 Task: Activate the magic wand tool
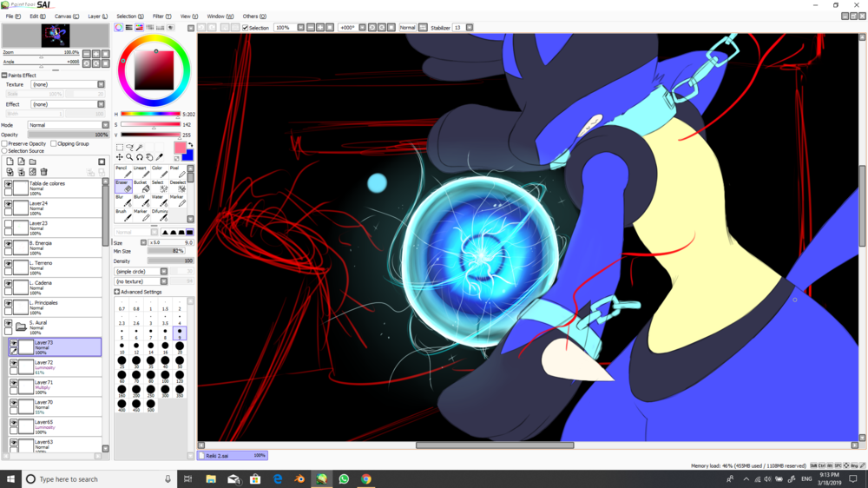pos(140,148)
